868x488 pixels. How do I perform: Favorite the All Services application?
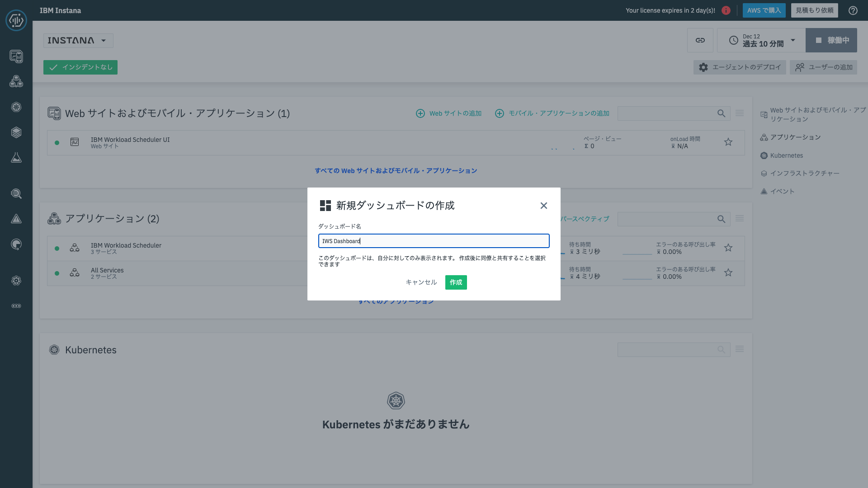click(x=728, y=272)
